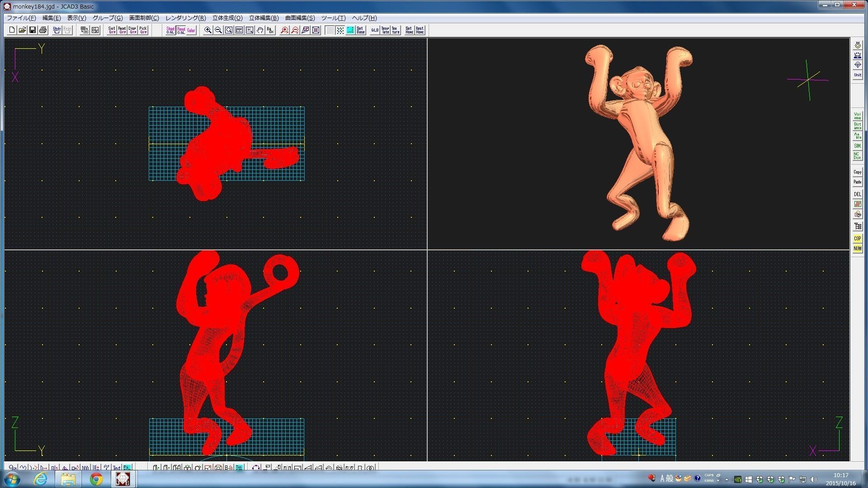Open the Texture tool icon

[x=396, y=30]
